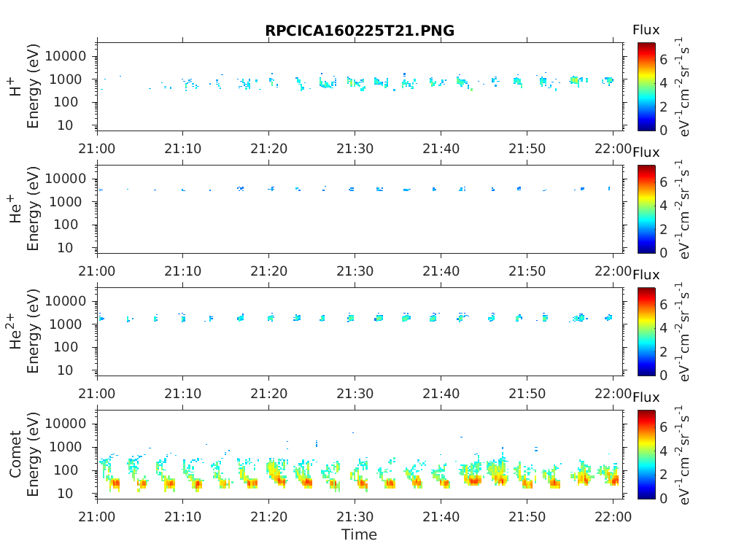Click the Time x-axis label
747x560 pixels.
pyautogui.click(x=359, y=534)
